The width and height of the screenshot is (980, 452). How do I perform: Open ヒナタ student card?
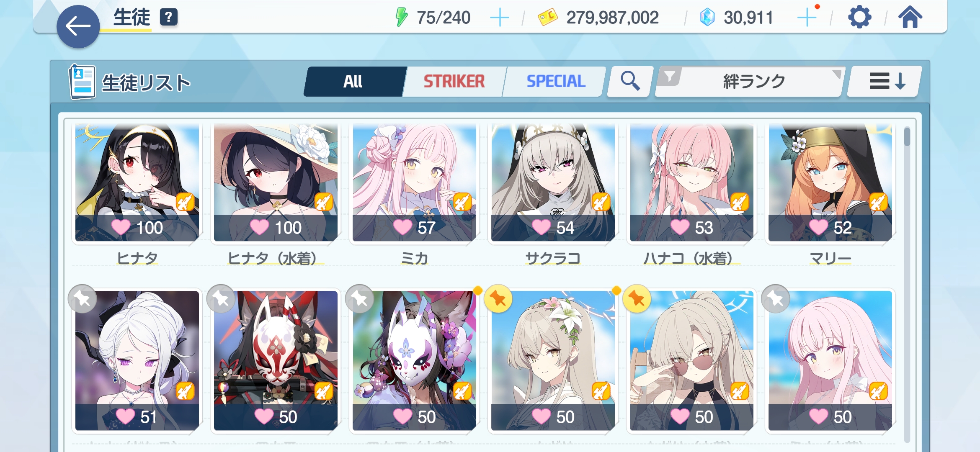pos(137,183)
